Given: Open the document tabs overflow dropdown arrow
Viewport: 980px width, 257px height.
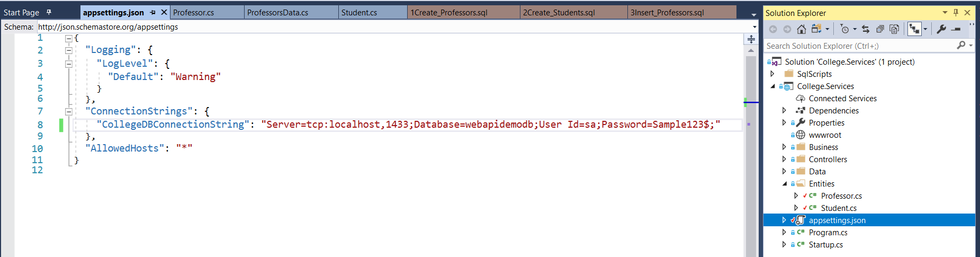Looking at the screenshot, I should click(753, 14).
